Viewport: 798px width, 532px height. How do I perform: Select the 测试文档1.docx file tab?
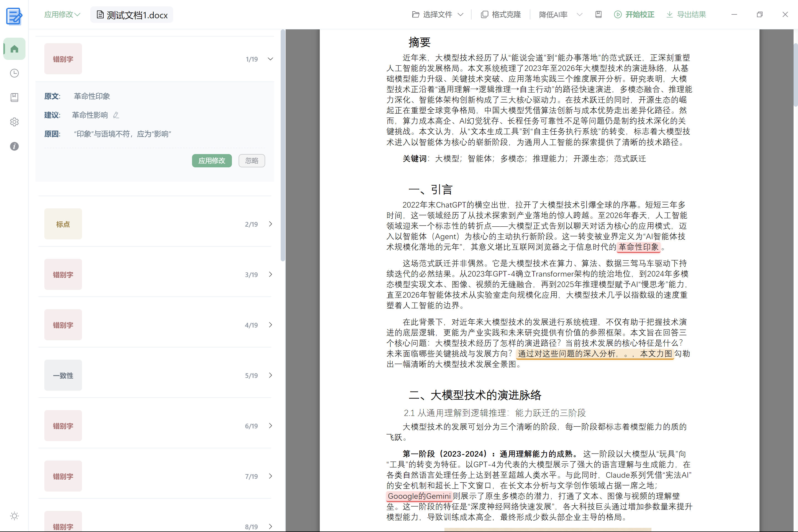pyautogui.click(x=132, y=15)
